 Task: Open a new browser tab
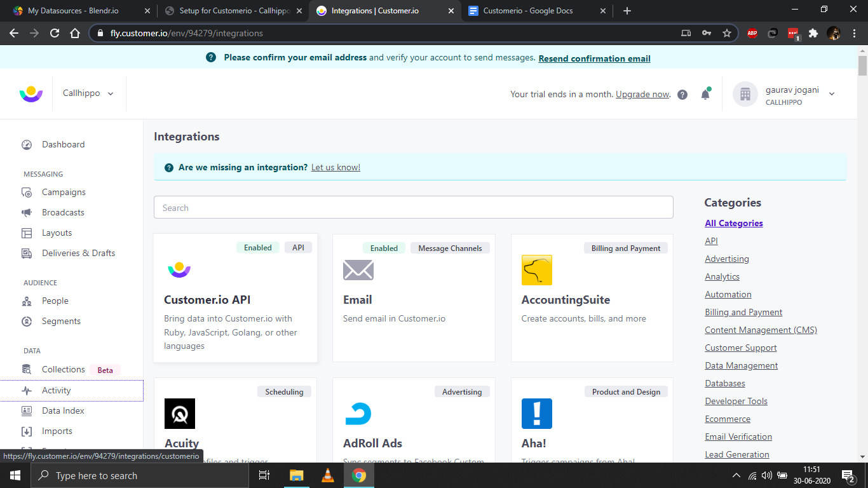tap(627, 11)
